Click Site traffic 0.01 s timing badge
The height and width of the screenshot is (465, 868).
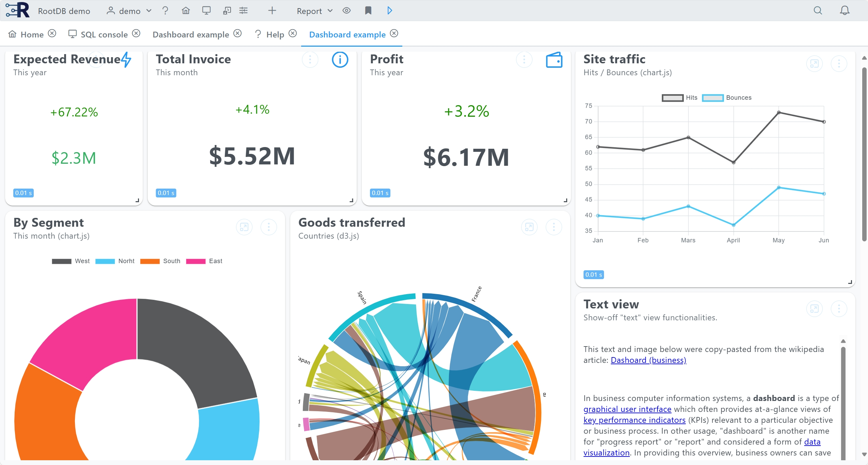point(594,275)
